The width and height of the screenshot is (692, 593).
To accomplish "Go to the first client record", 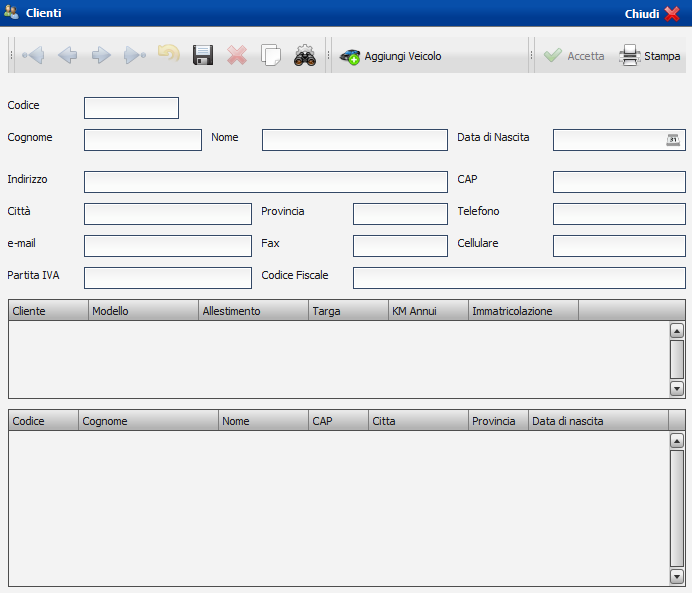I will 34,56.
